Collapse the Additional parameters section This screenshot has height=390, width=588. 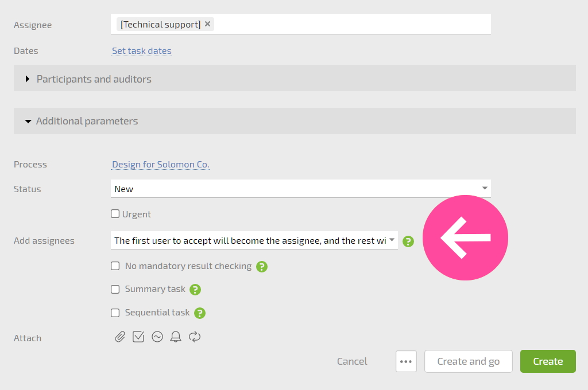295,121
